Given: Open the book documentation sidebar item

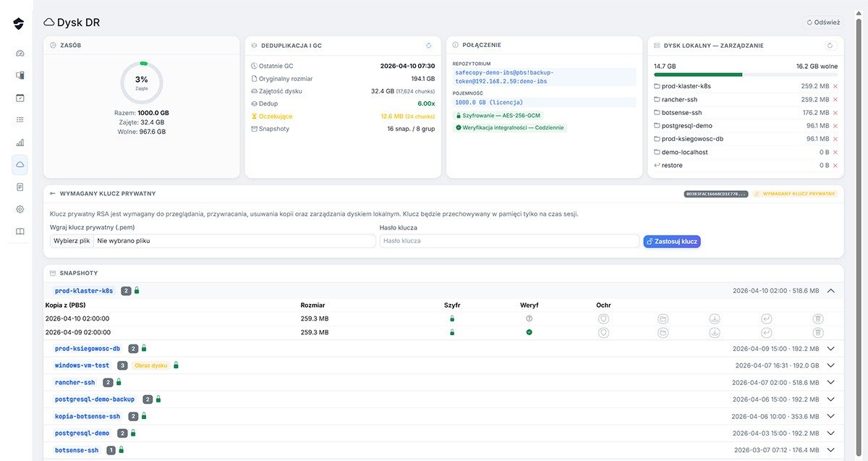Looking at the screenshot, I should click(20, 232).
